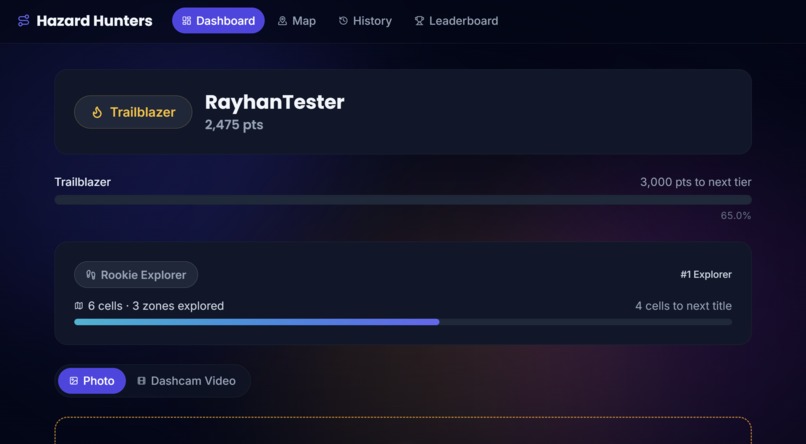Click the image icon in Photo button
This screenshot has width=806, height=444.
coord(74,381)
